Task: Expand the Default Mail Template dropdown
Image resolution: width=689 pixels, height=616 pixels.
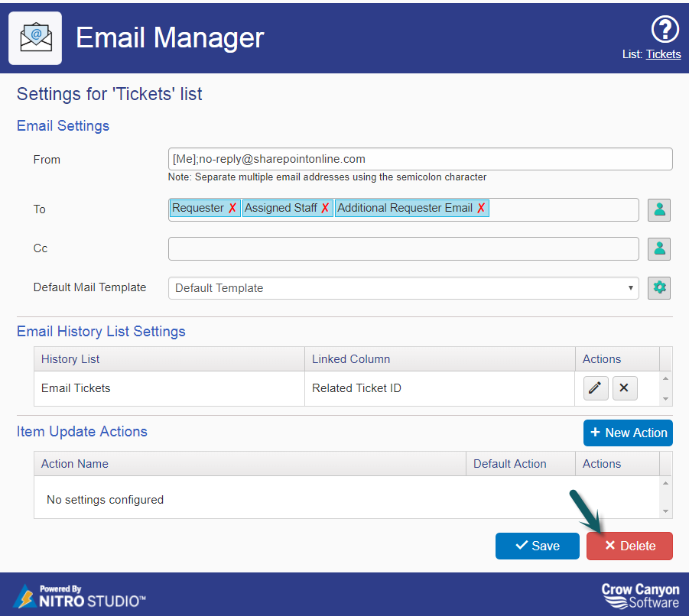Action: point(403,288)
